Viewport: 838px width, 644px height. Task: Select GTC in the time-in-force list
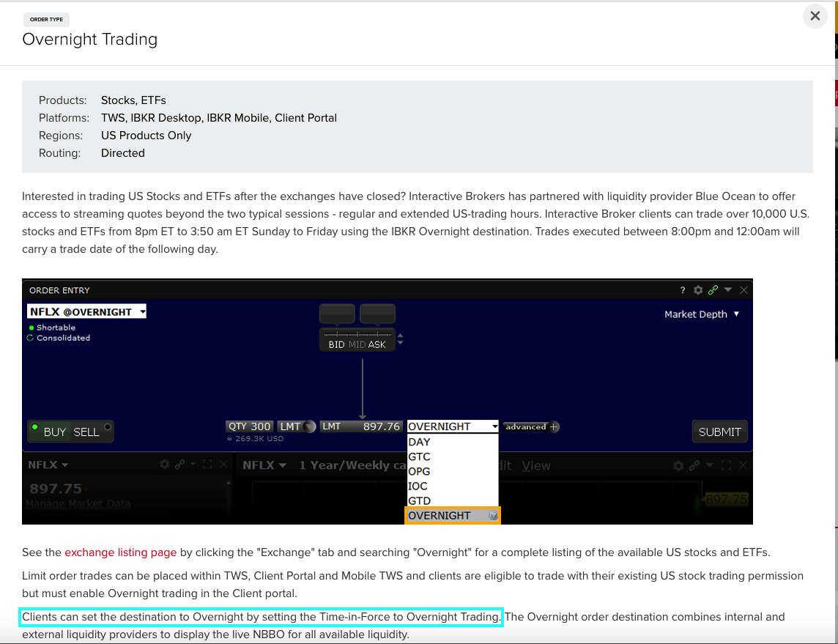[453, 457]
